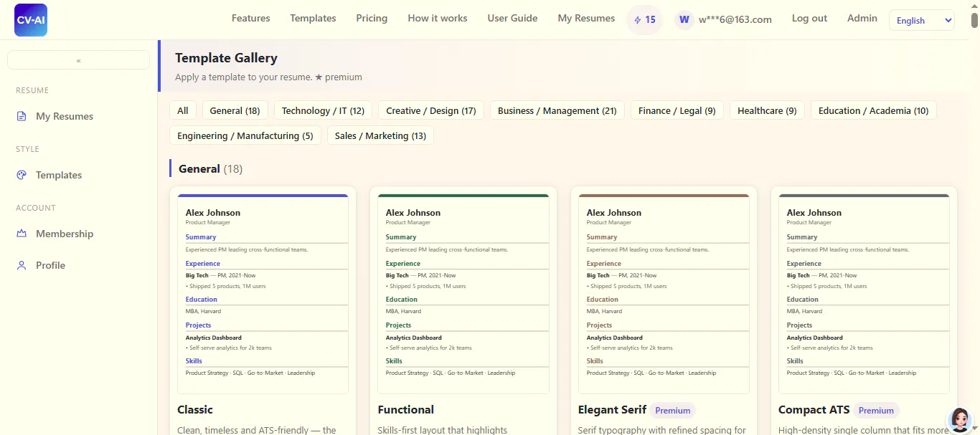
Task: Open Membership text label in the sidebar
Action: pos(65,234)
